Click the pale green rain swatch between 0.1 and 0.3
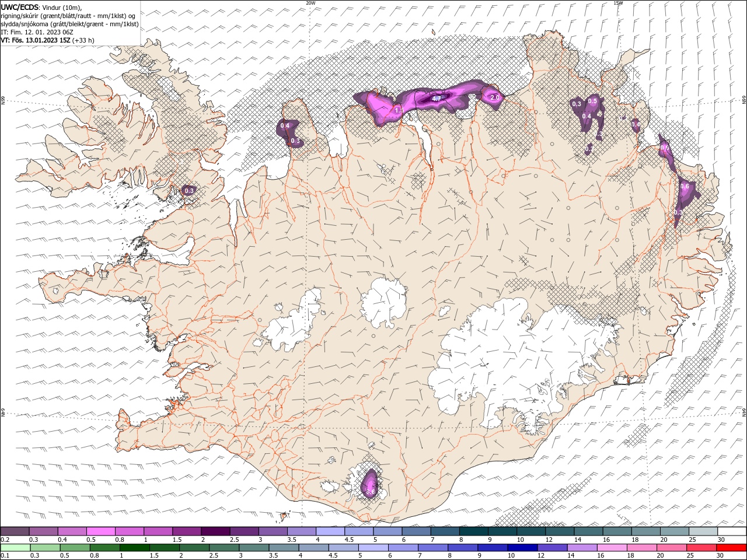Image resolution: width=747 pixels, height=560 pixels. [15, 548]
